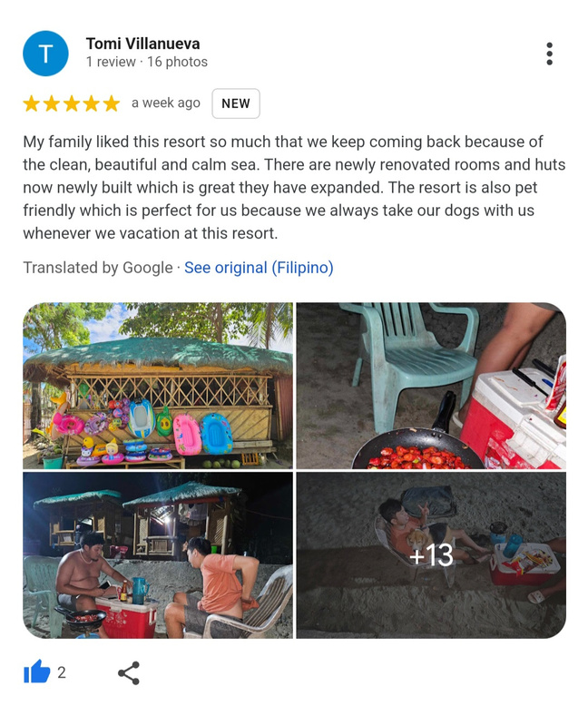This screenshot has height=706, width=588.
Task: Share this review via share icon
Action: (x=129, y=672)
